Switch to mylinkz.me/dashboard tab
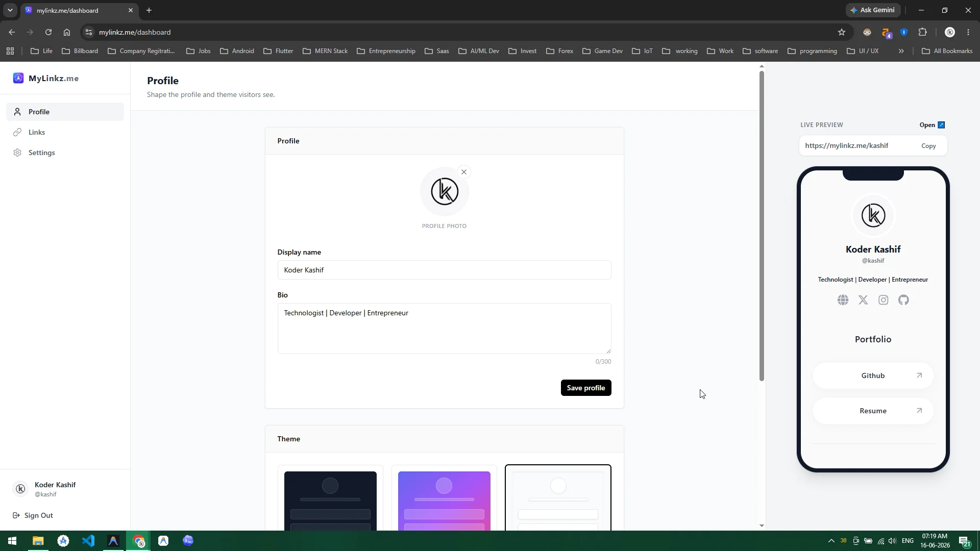The height and width of the screenshot is (551, 980). click(80, 10)
